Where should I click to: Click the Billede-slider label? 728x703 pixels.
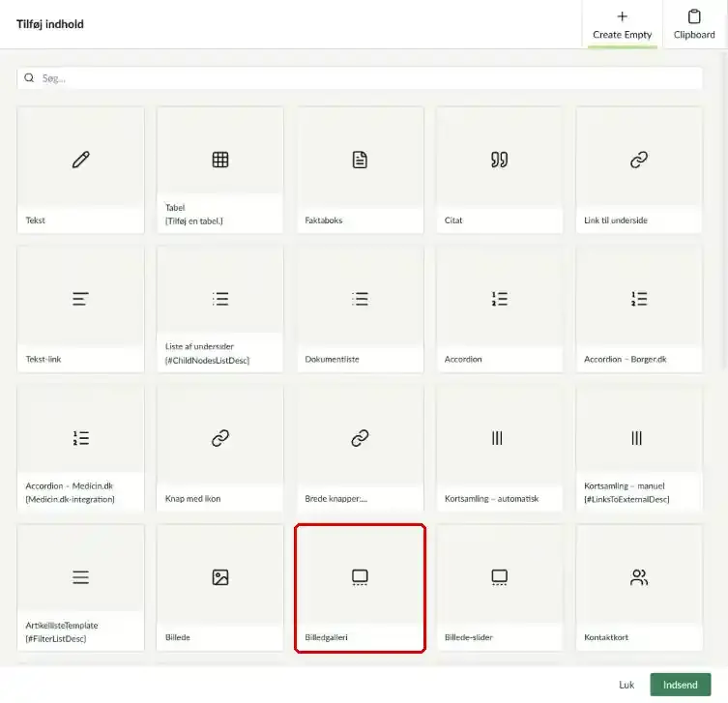point(468,637)
